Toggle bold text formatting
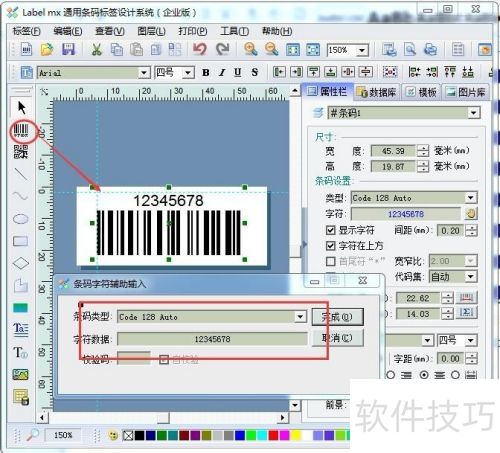Viewport: 500px width, 453px height. point(206,72)
